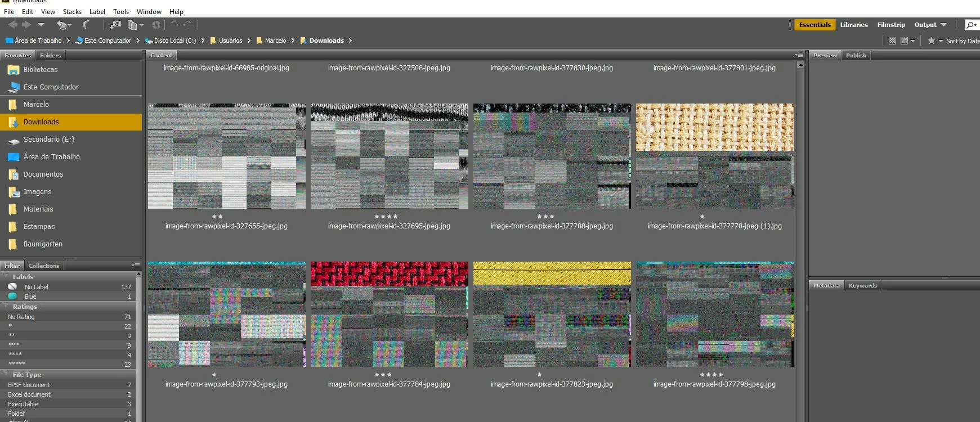This screenshot has height=422, width=980.
Task: Click the Open in Camera Raw icon
Action: coord(156,25)
